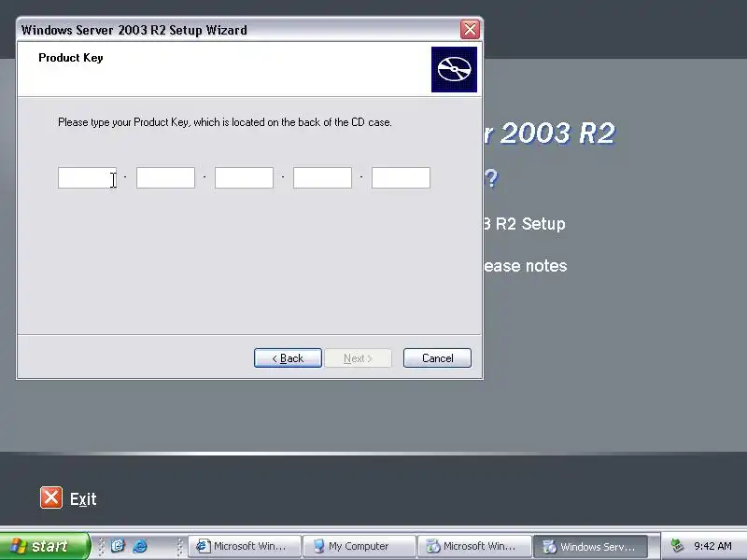This screenshot has width=747, height=560.
Task: Cancel the Setup Wizard
Action: (437, 358)
